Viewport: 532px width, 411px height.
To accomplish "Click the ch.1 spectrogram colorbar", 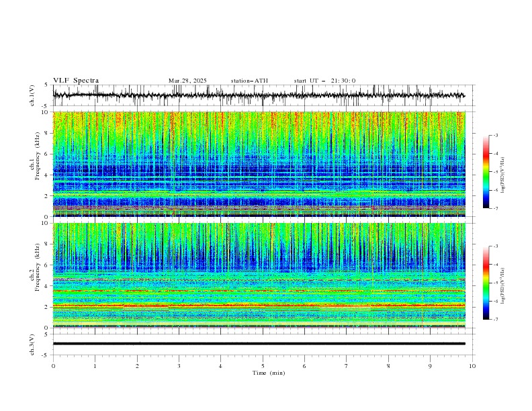I will [x=486, y=172].
